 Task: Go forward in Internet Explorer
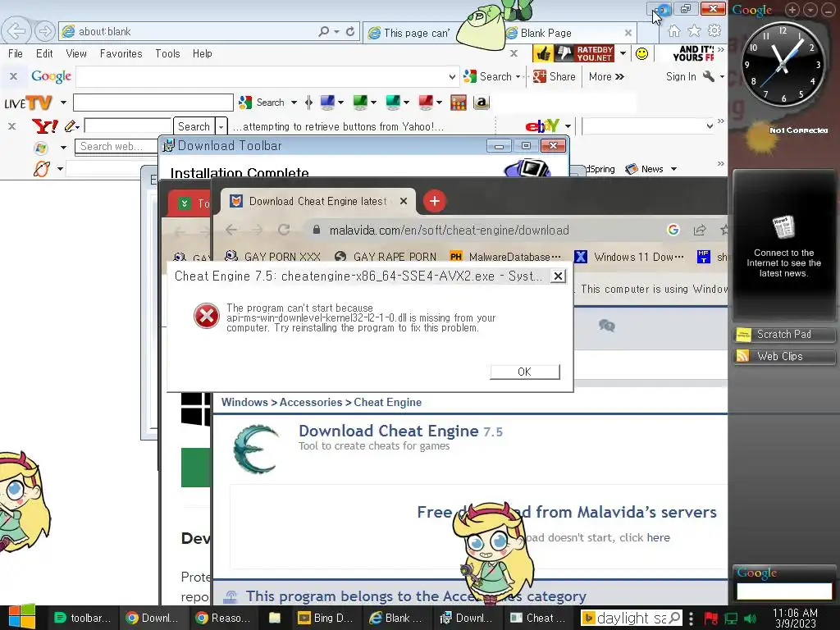coord(45,31)
